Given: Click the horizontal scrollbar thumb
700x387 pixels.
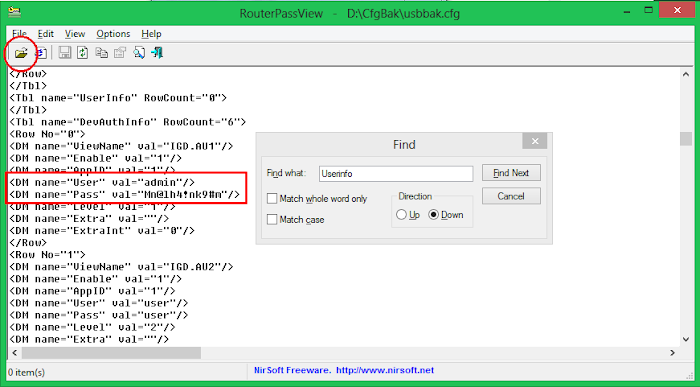Looking at the screenshot, I should click(x=111, y=353).
